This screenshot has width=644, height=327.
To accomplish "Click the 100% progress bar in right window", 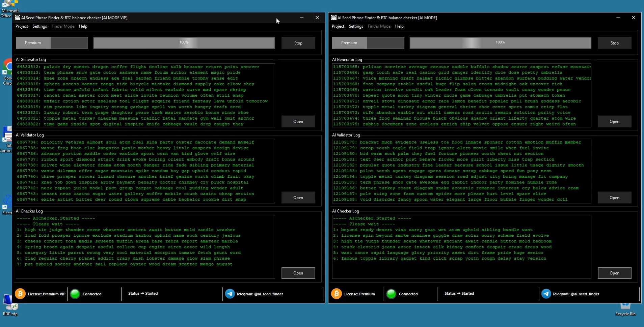I will (x=500, y=43).
